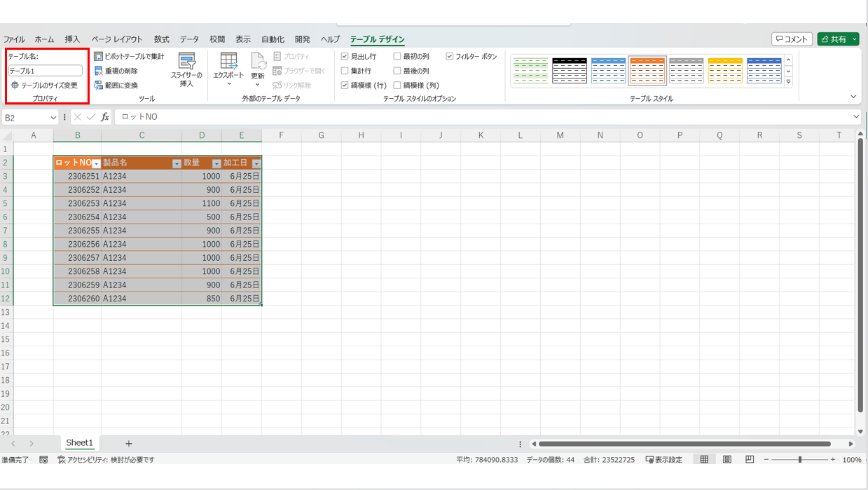This screenshot has width=868, height=490.
Task: Toggle 縞模様 (行) banded rows checkbox
Action: (x=345, y=85)
